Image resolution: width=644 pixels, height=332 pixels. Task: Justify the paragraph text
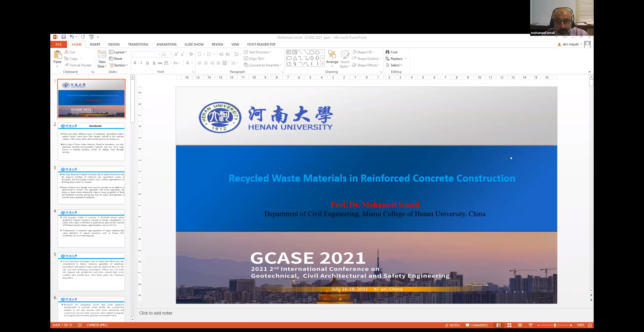click(x=219, y=63)
